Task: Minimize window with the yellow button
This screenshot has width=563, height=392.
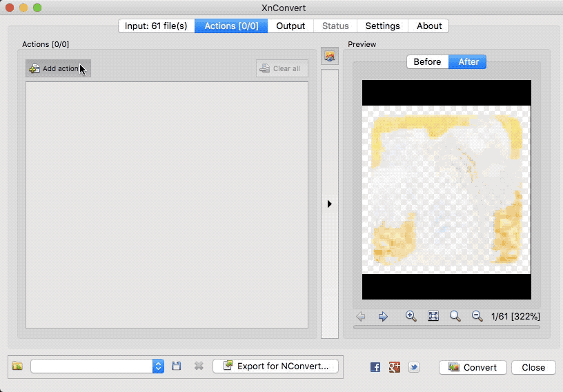Action: (x=23, y=8)
